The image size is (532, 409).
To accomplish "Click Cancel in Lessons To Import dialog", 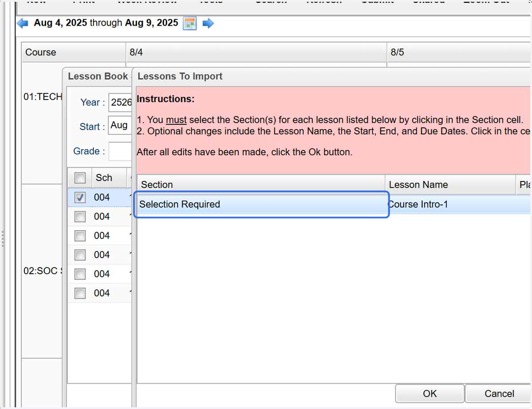I will pyautogui.click(x=499, y=393).
